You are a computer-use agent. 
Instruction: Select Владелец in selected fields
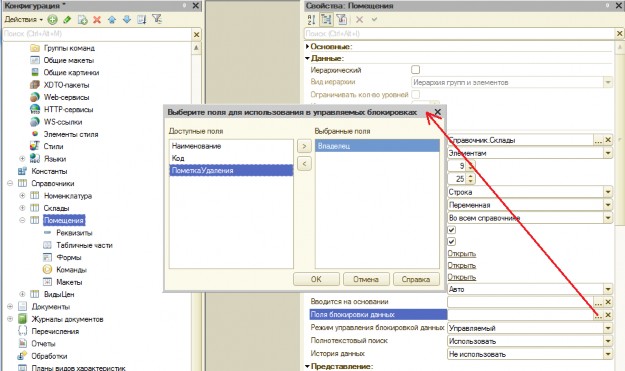[377, 146]
